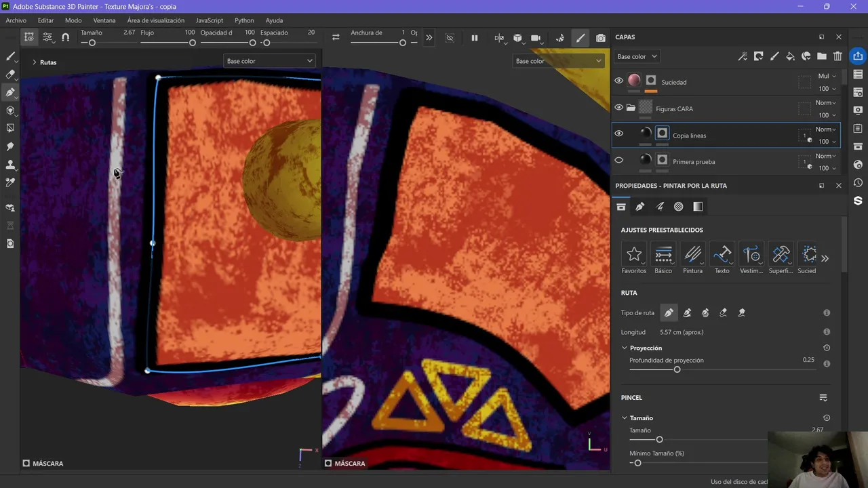Select the Material picker eyedropper tool
Screen dimensions: 868x488
[x=10, y=183]
